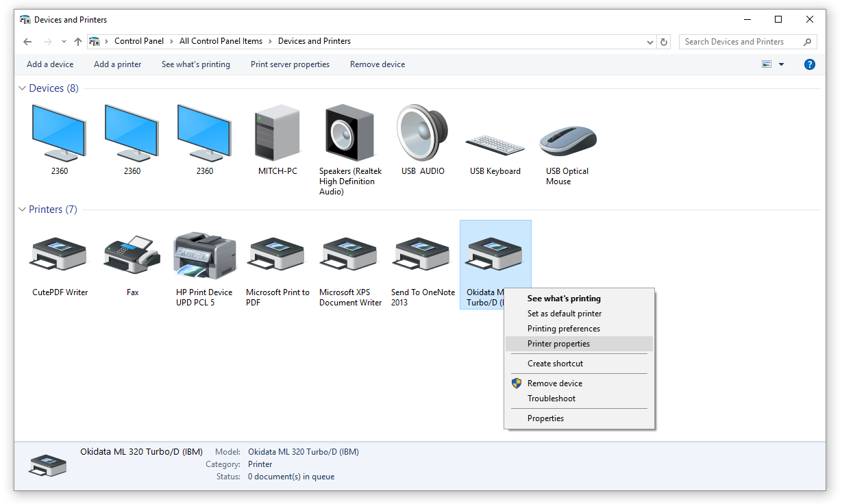Choose Printing preferences menu entry
Screen dimensions: 842x504
pyautogui.click(x=579, y=329)
